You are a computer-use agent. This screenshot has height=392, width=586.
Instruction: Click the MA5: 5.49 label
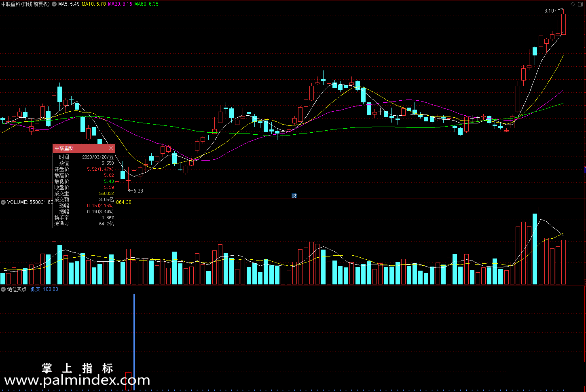(x=69, y=4)
